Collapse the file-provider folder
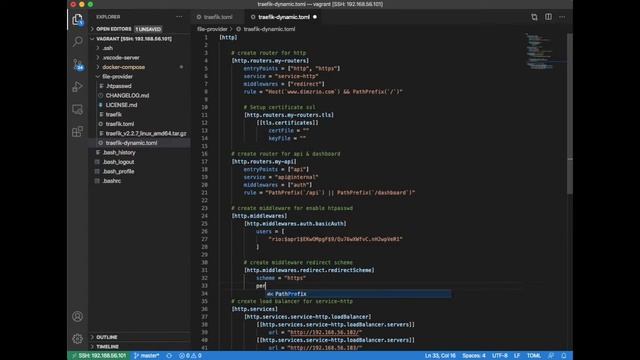640x360 pixels. coord(140,76)
